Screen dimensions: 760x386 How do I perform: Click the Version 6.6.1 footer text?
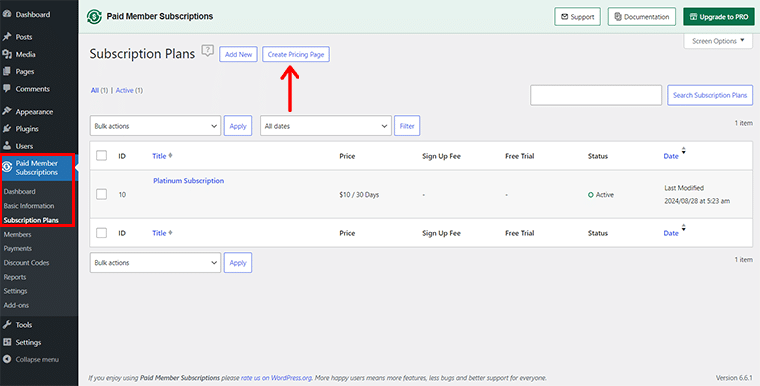tap(734, 378)
